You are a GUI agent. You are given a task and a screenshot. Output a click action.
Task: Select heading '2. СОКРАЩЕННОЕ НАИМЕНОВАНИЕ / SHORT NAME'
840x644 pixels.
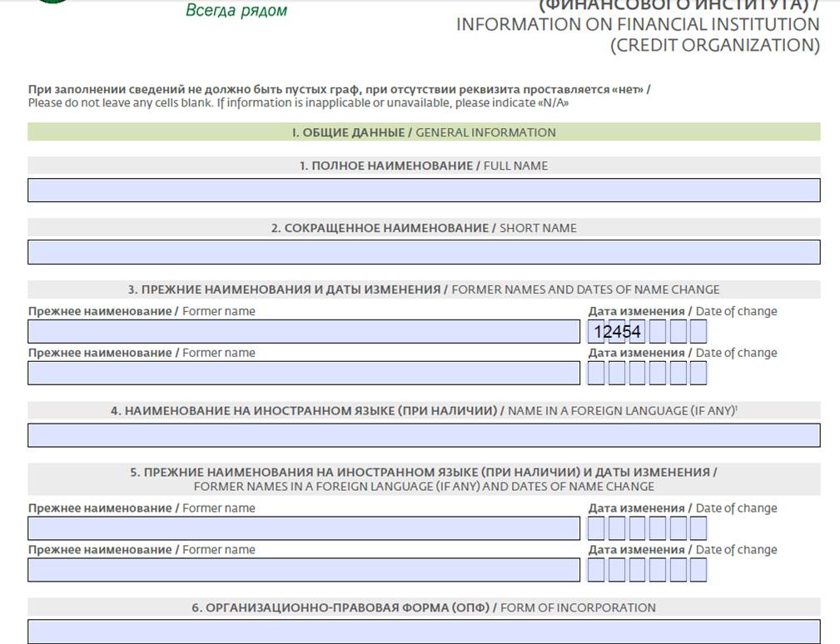pyautogui.click(x=424, y=228)
